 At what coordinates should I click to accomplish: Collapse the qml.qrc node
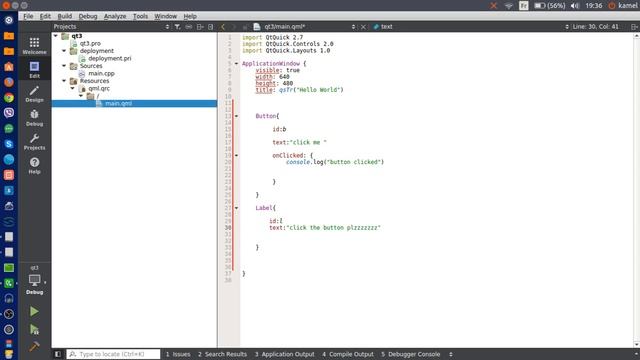click(73, 88)
